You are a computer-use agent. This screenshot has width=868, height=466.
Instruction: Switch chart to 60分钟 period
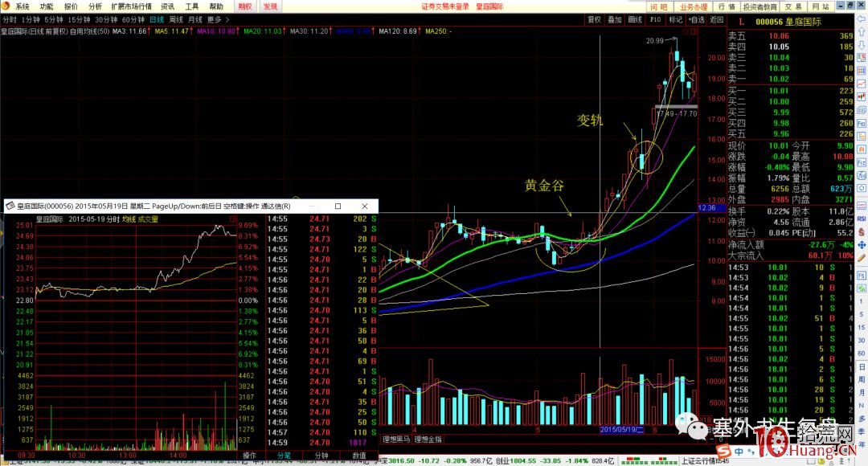[x=133, y=19]
